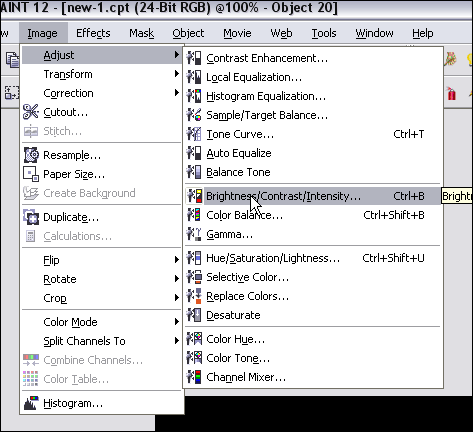
Task: Click the Duplicate icon in the menu
Action: click(x=31, y=217)
